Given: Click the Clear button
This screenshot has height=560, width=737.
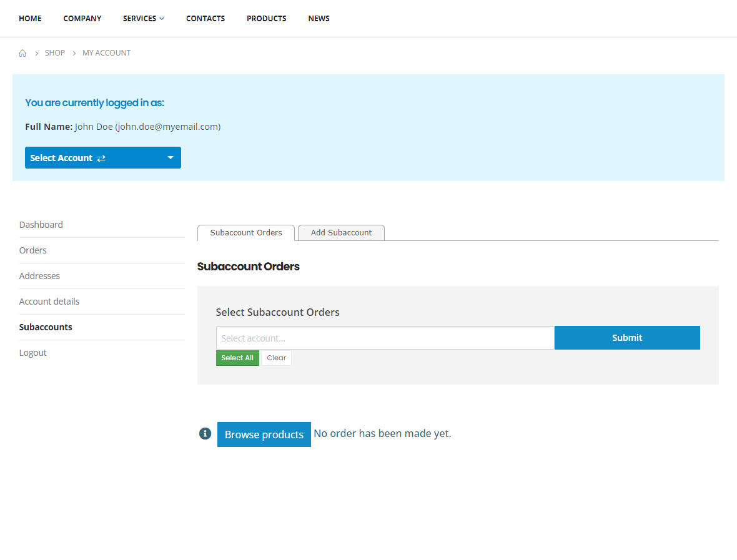Looking at the screenshot, I should pyautogui.click(x=276, y=358).
